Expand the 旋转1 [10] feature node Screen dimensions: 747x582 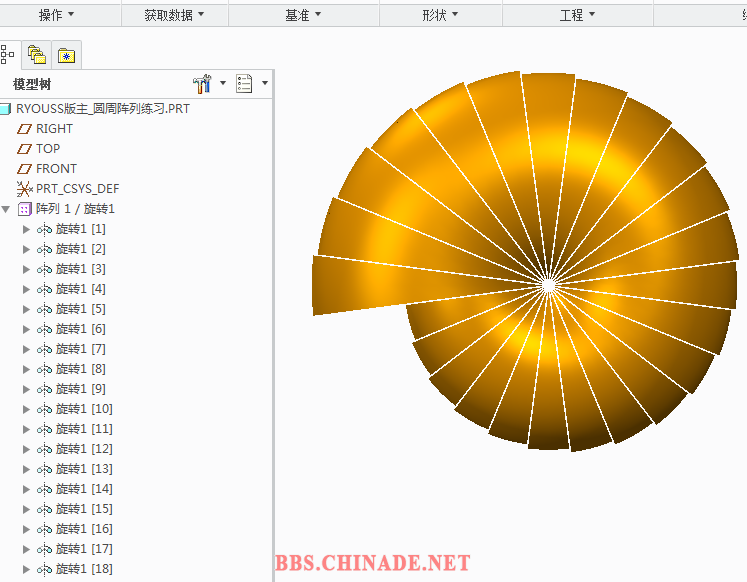[x=26, y=409]
